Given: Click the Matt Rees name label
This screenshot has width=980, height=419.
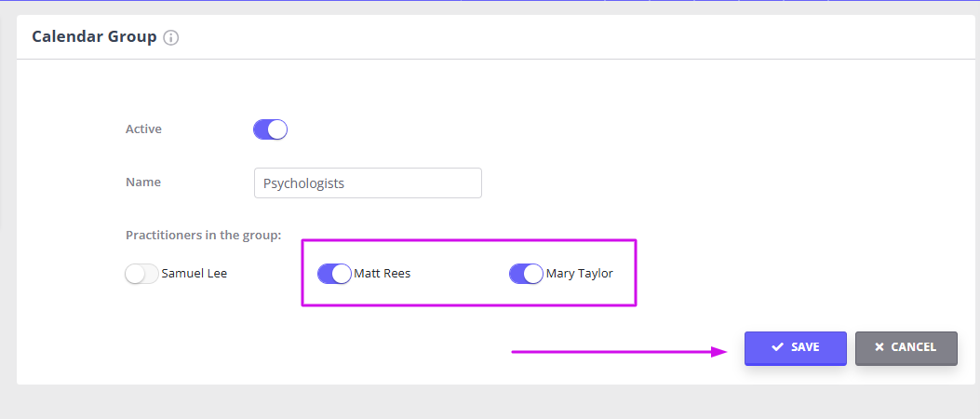Looking at the screenshot, I should tap(383, 274).
